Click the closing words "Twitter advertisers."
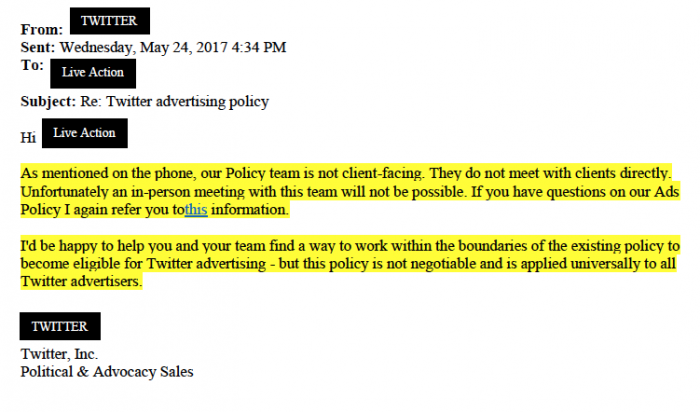 (82, 282)
